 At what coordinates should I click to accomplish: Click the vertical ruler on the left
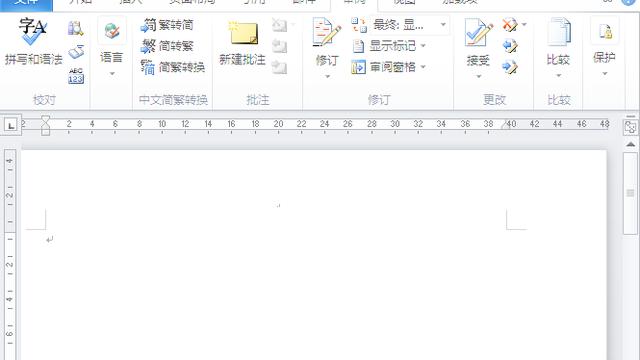(10, 255)
